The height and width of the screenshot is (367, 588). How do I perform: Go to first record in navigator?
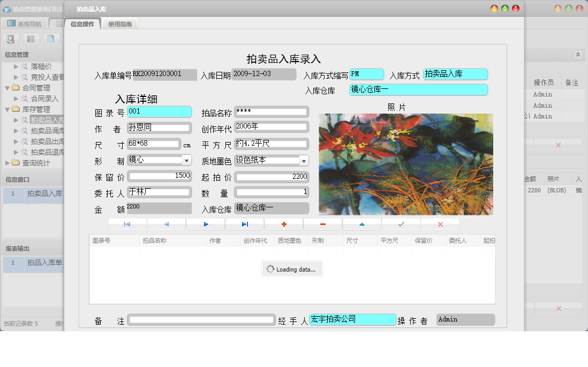point(127,224)
